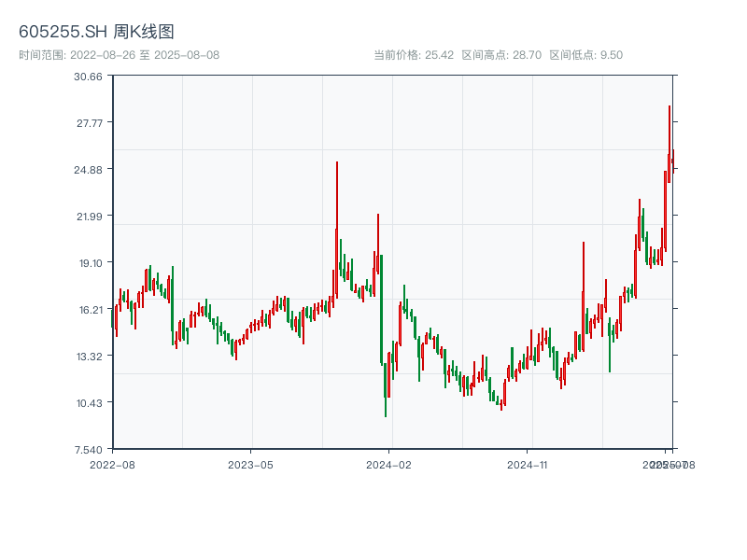Click y-axis label 30.66

(x=88, y=77)
